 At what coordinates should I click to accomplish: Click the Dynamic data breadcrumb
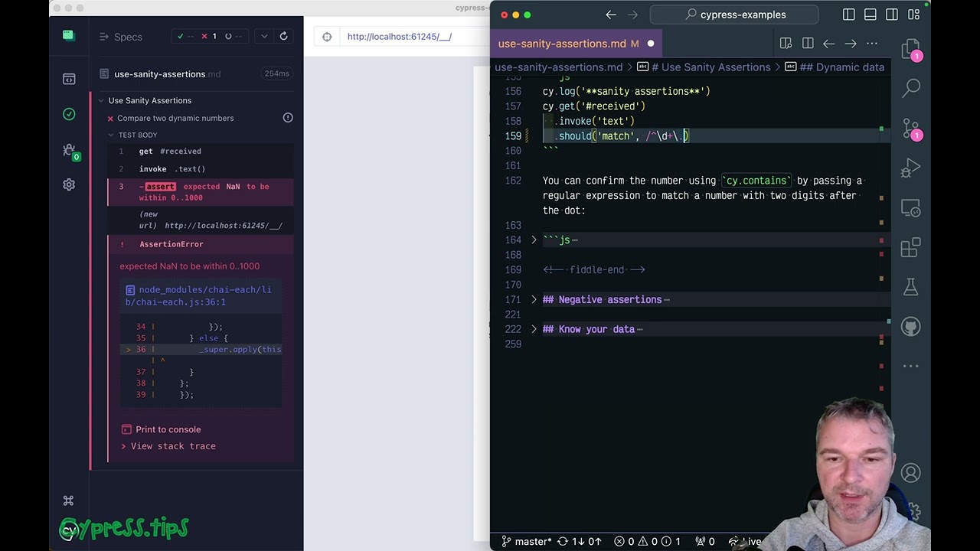point(835,67)
